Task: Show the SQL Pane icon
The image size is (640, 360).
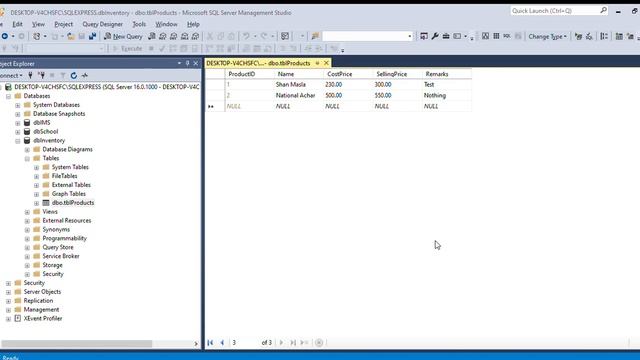Action: tap(507, 36)
